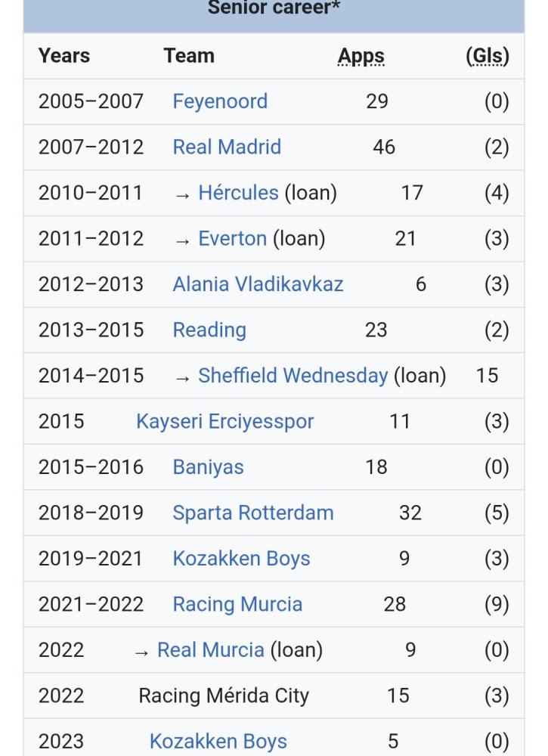Follow the Hércules loan link
Image resolution: width=548 pixels, height=756 pixels.
pyautogui.click(x=238, y=193)
